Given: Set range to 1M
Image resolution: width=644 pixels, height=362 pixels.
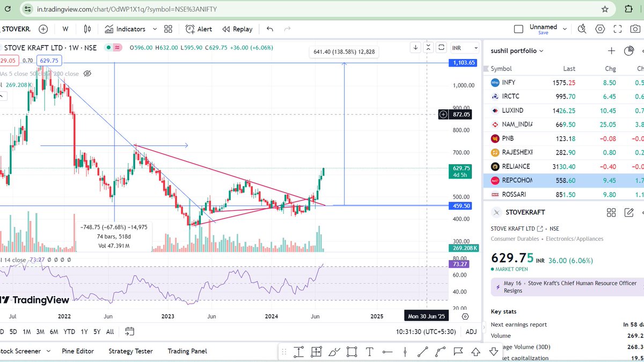Looking at the screenshot, I should tap(26, 331).
